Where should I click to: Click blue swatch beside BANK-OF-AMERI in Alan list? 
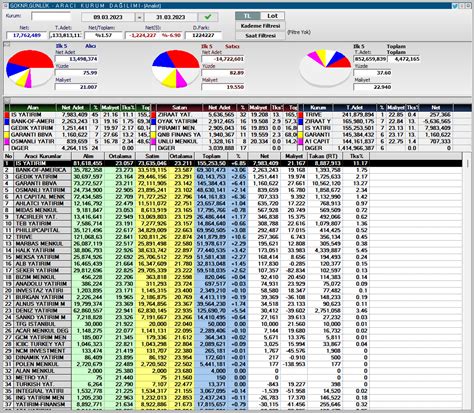pos(7,121)
